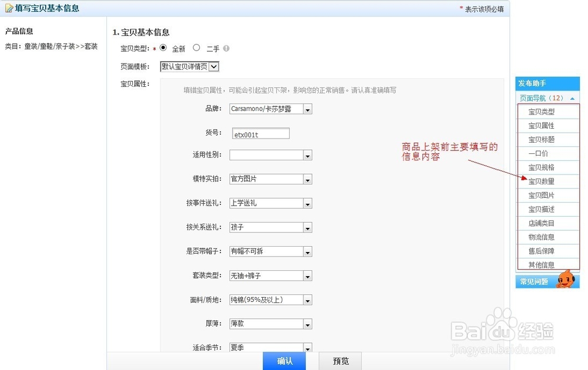588x370 pixels.
Task: Click the 确认 button at the bottom
Action: (x=285, y=361)
